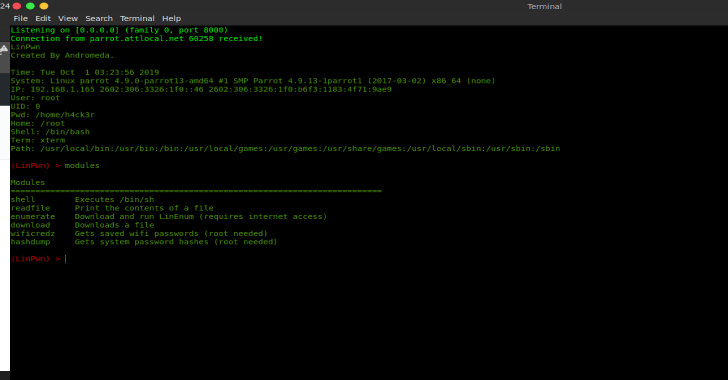The image size is (728, 380).
Task: Click the 'Pwd: /home/h4ck3r' line
Action: pos(52,115)
